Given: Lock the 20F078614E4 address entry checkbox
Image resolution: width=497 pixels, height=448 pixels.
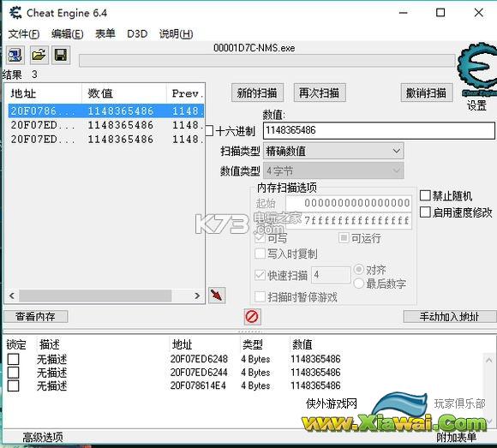Looking at the screenshot, I should (14, 386).
